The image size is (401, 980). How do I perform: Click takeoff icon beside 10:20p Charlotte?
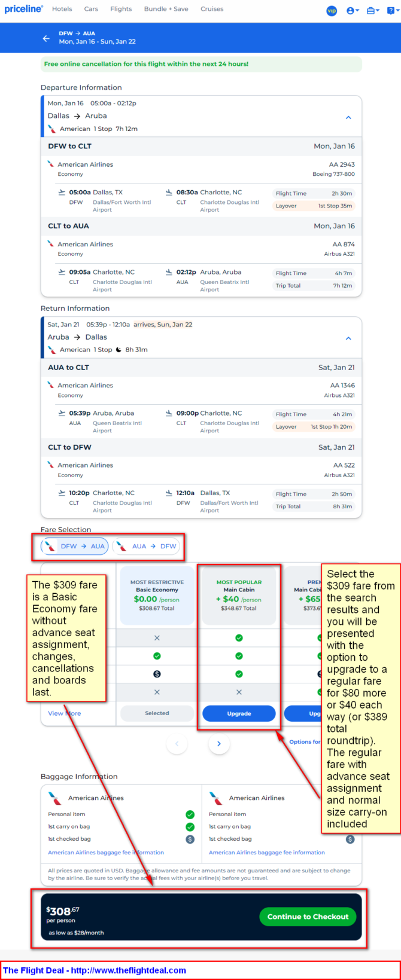tap(62, 493)
